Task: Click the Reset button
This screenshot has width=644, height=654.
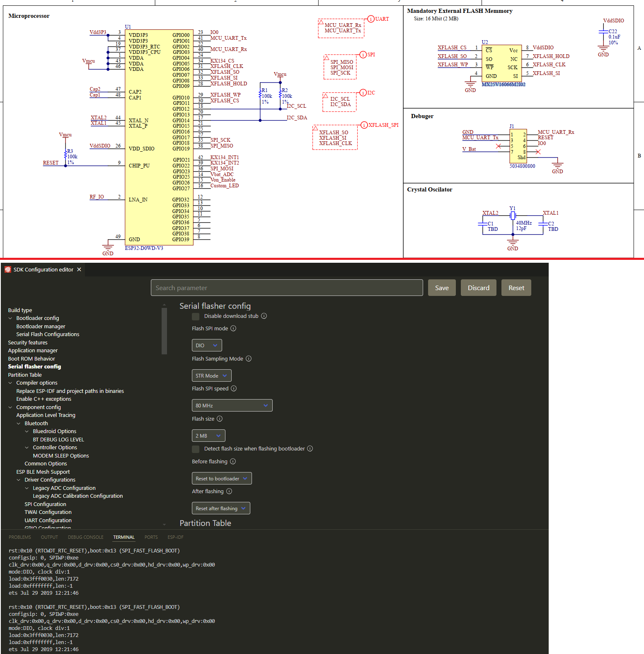Action: (516, 288)
